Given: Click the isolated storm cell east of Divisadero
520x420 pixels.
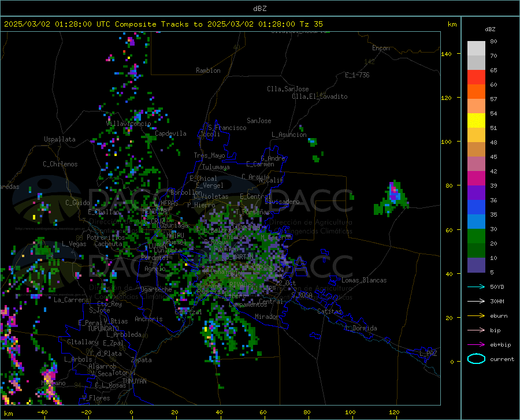Looking at the screenshot, I should (393, 198).
